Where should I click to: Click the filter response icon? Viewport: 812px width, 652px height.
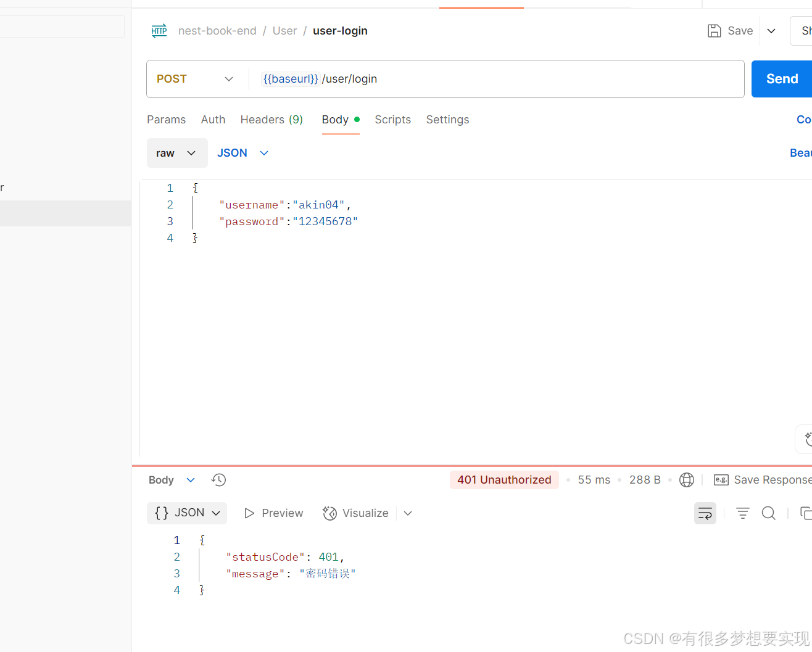743,513
